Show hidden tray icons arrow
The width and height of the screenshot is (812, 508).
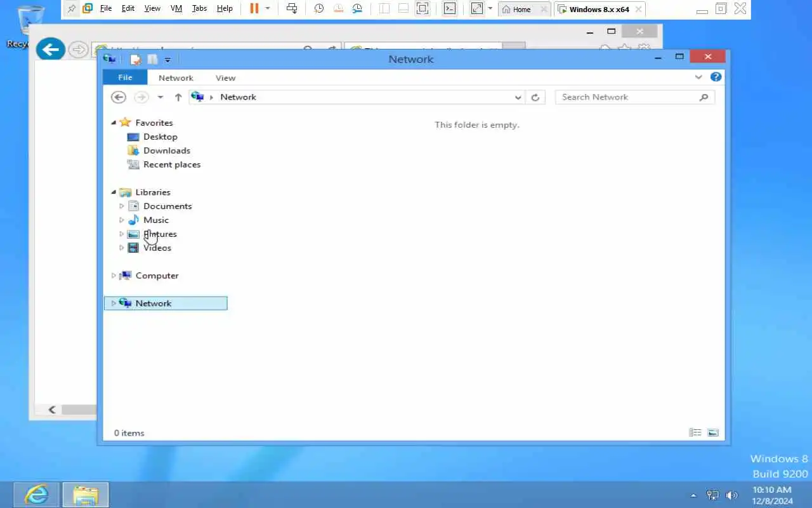(693, 495)
